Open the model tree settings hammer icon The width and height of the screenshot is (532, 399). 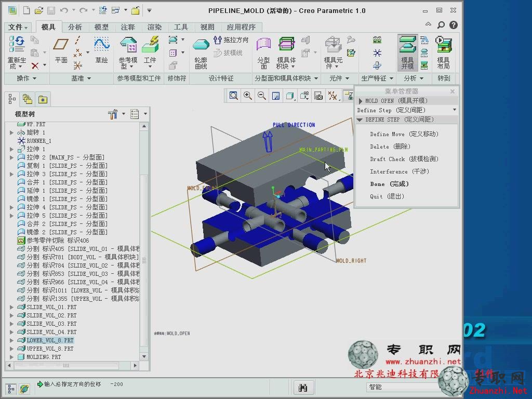pyautogui.click(x=113, y=114)
